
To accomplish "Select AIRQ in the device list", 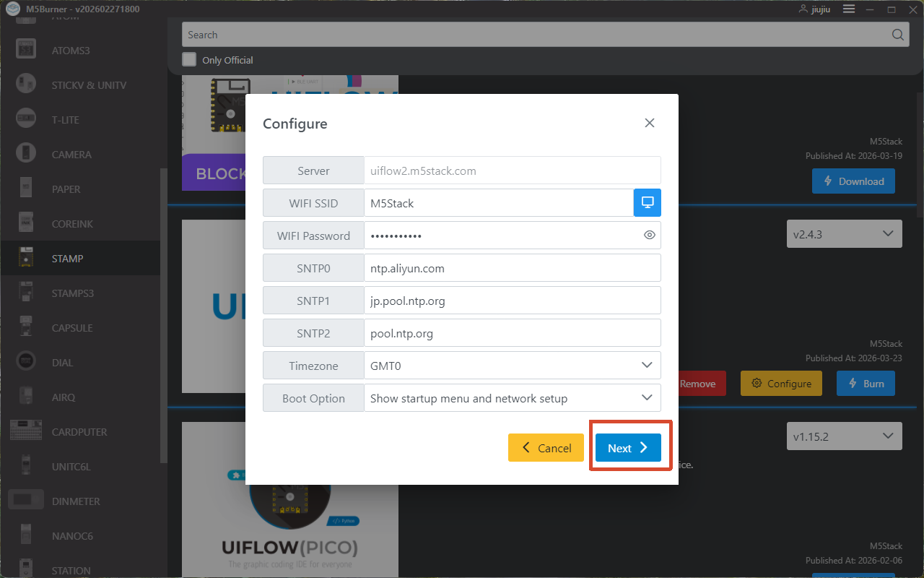I will point(64,397).
